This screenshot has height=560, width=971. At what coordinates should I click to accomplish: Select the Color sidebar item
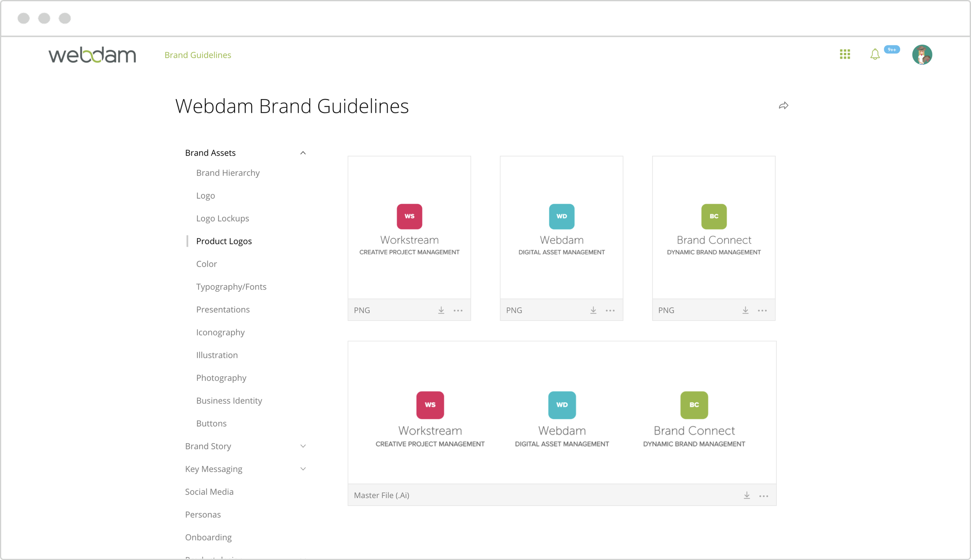click(x=206, y=264)
